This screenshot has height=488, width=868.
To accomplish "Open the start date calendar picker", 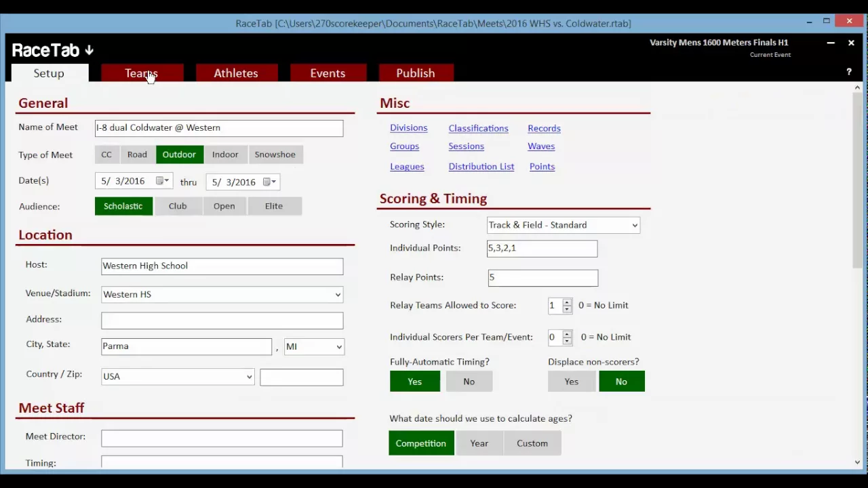I will point(162,181).
